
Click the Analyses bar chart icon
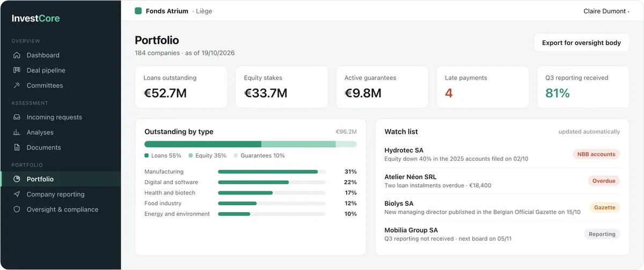coord(17,132)
